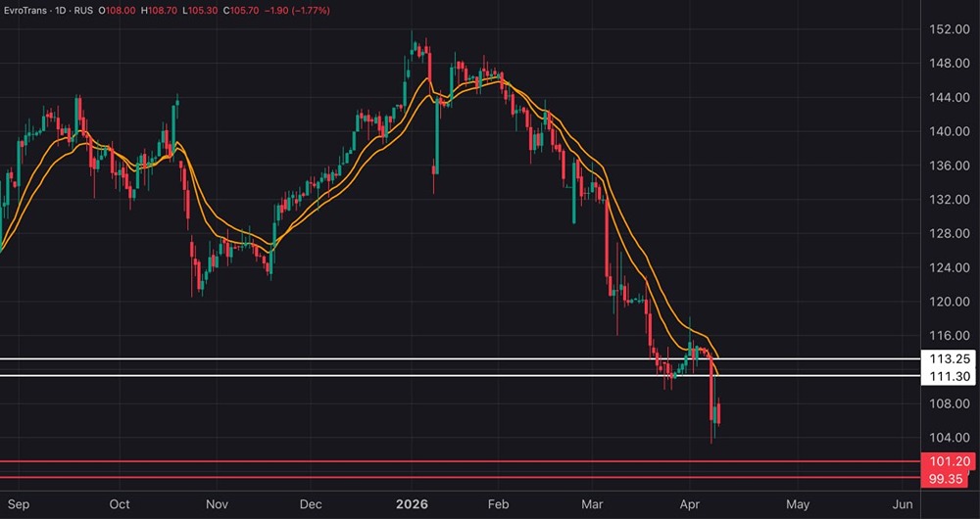Click the 120.00 price axis label

coord(949,302)
